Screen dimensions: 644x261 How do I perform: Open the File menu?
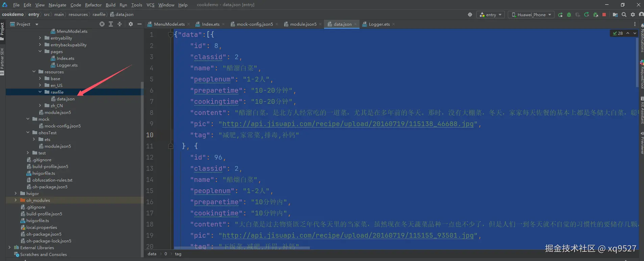click(16, 5)
